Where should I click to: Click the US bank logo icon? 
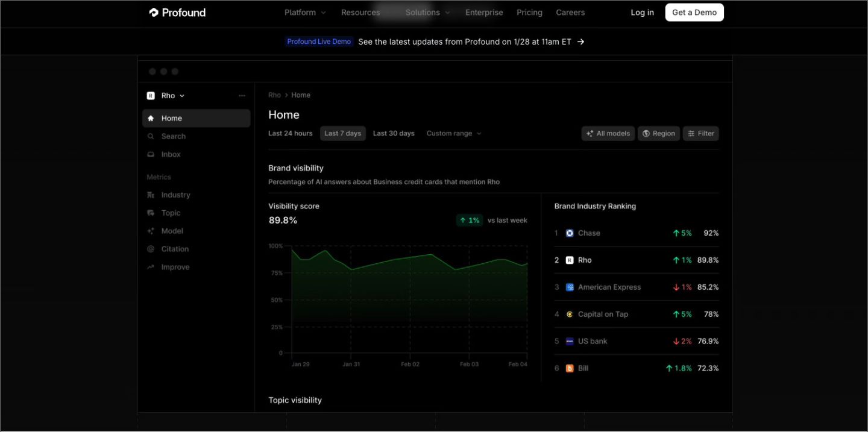coord(570,341)
